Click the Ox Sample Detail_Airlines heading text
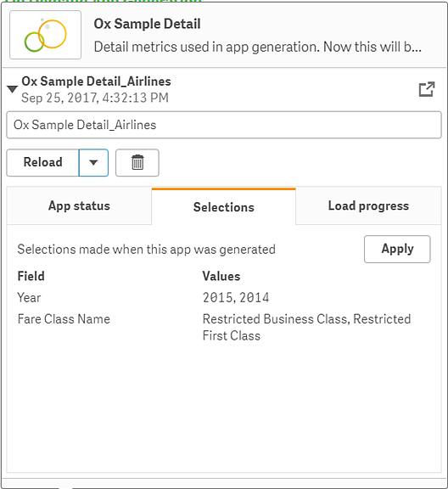Viewport: 448px width, 489px height. pos(96,81)
